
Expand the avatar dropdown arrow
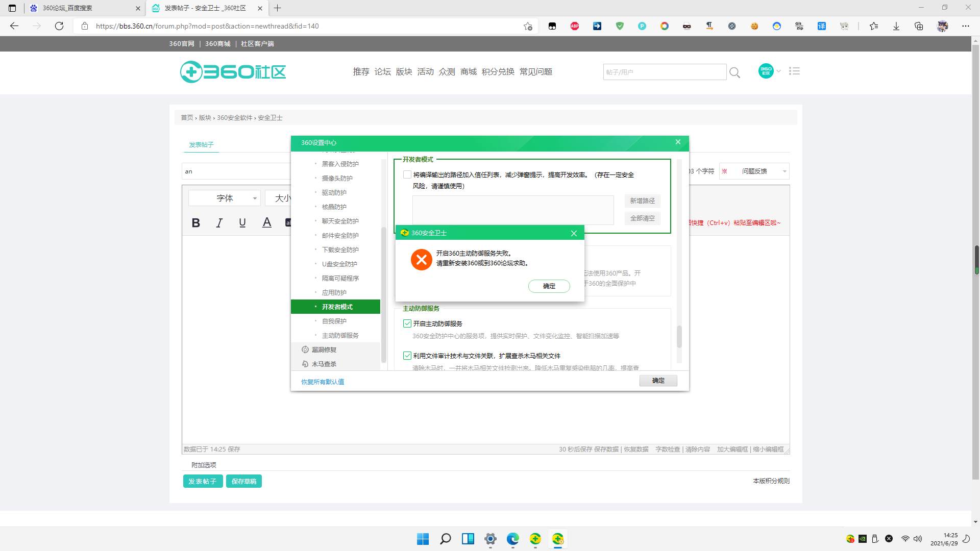coord(778,71)
